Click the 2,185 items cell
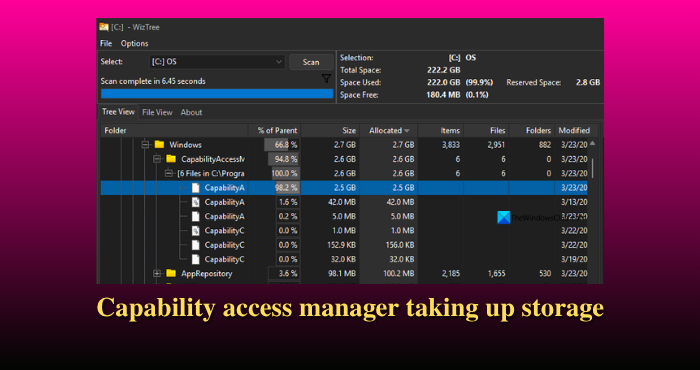700x370 pixels. [x=451, y=274]
